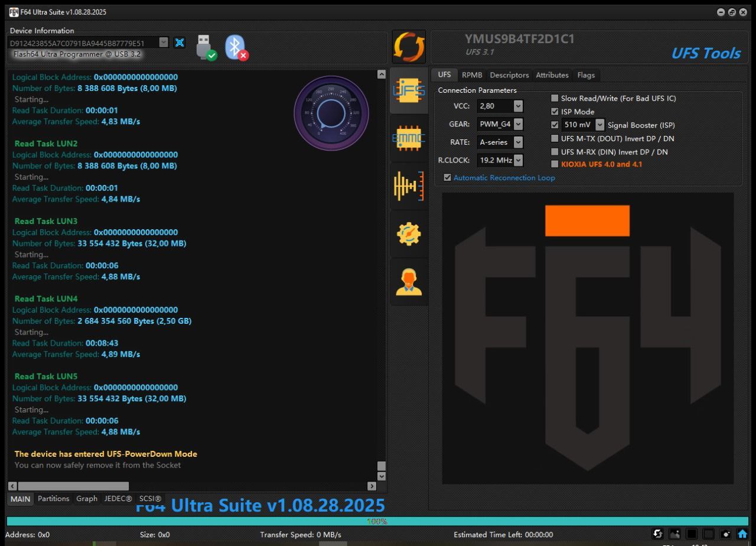This screenshot has width=756, height=546.
Task: Enable KIOXIA UFS 4.0 and 4.1 checkbox
Action: click(555, 164)
